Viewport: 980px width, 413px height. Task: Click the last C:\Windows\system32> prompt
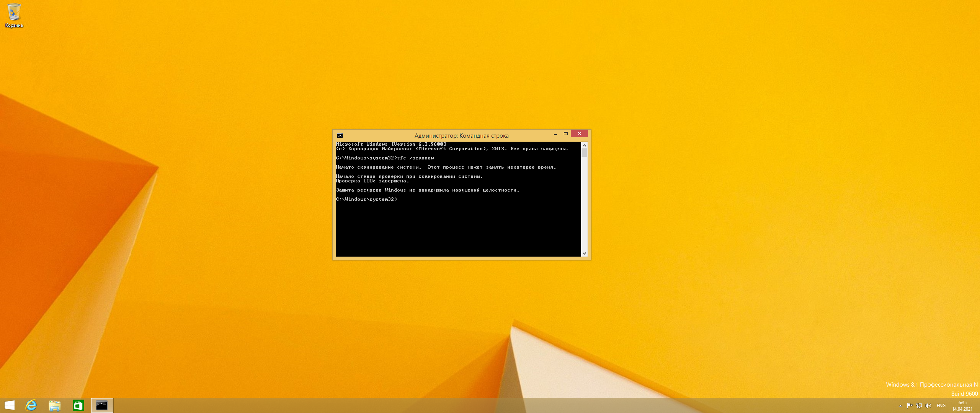coord(367,199)
